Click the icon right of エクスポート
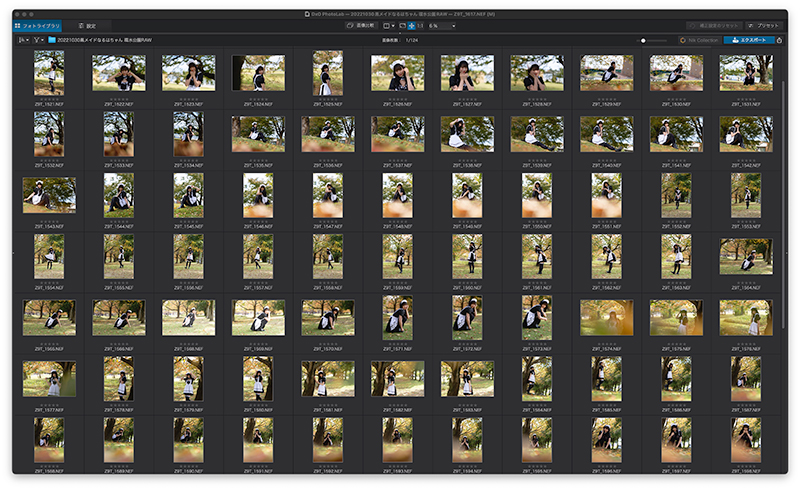This screenshot has width=800, height=489. [779, 40]
